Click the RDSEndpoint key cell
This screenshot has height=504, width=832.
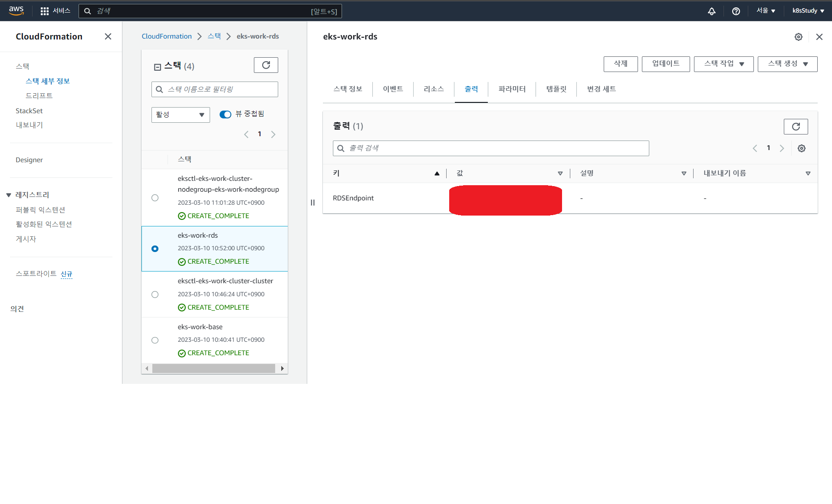[353, 198]
